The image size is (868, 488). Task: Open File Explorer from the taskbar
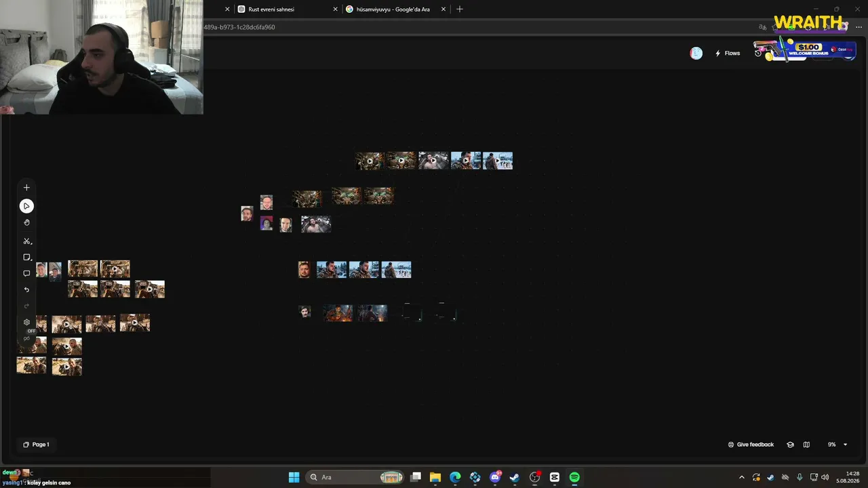pyautogui.click(x=435, y=477)
